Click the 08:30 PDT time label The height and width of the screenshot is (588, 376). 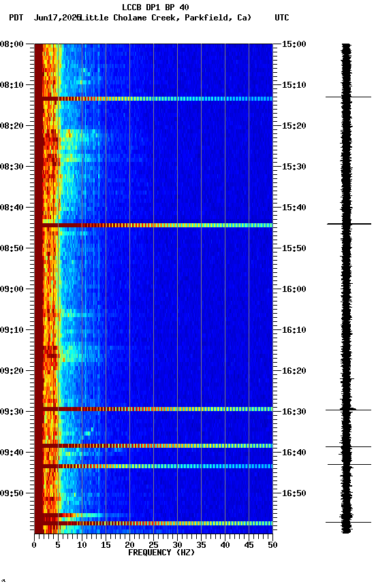(x=12, y=167)
